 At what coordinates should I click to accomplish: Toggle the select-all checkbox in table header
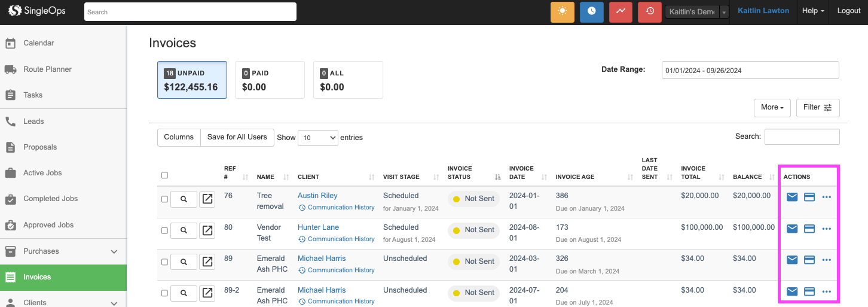pyautogui.click(x=165, y=175)
